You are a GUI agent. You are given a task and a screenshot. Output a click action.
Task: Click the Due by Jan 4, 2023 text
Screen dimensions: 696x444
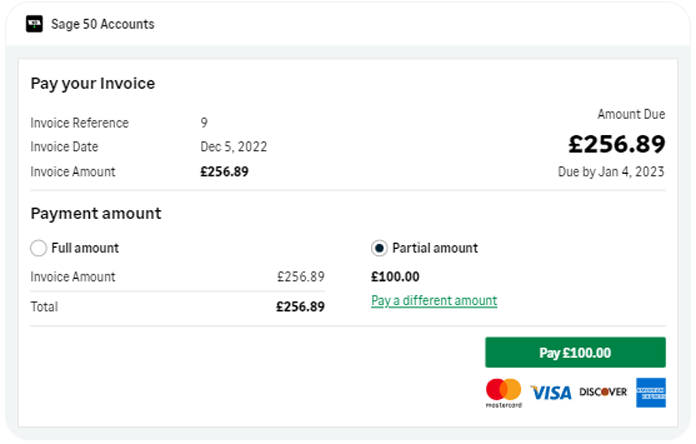click(x=611, y=172)
